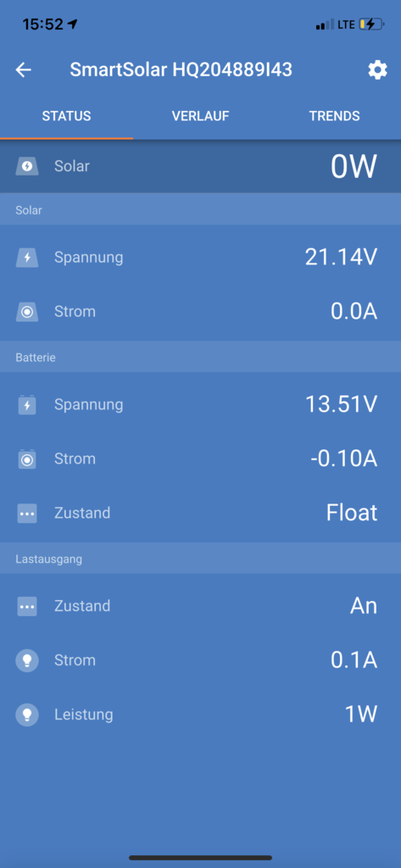Tap the 13.51V battery voltage value
Screen dimensions: 401x868
click(x=341, y=404)
